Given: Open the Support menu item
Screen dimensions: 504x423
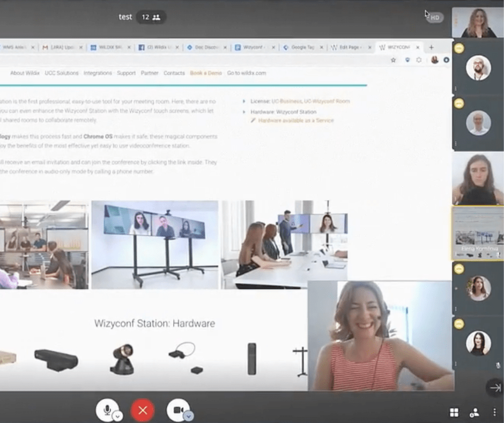Looking at the screenshot, I should [127, 73].
